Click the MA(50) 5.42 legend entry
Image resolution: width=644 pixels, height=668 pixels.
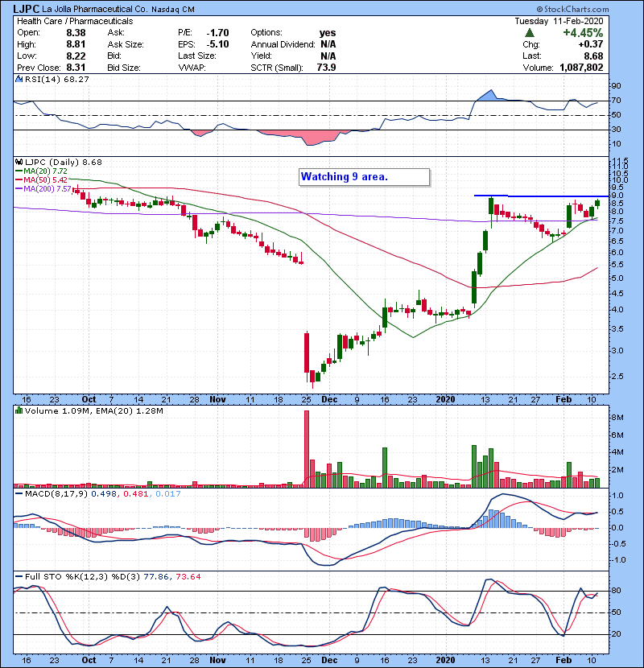point(43,179)
